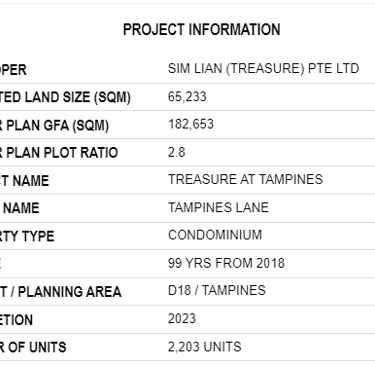The image size is (375, 366).
Task: Click the plot ratio value 2.8
Action: tap(176, 152)
